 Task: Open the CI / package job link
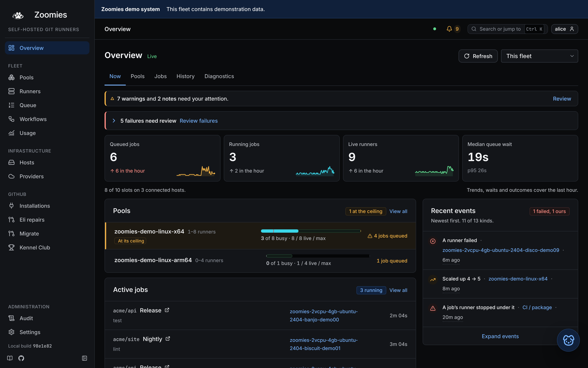(x=537, y=307)
